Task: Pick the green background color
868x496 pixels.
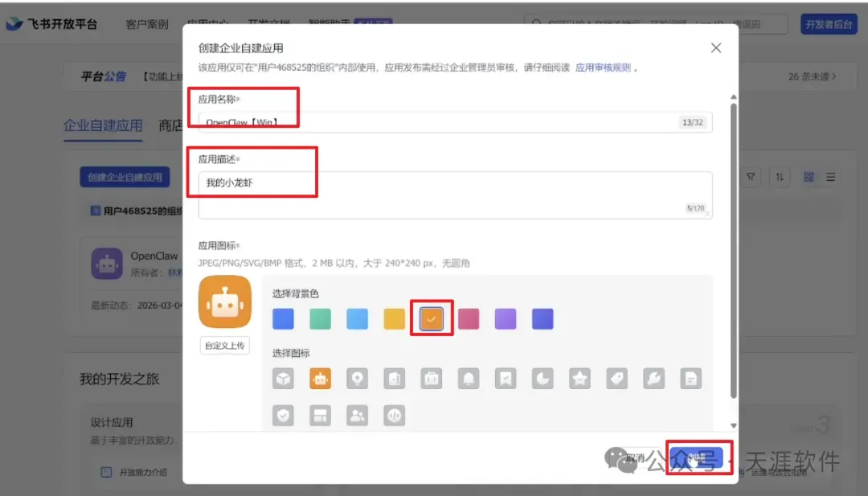Action: point(320,319)
